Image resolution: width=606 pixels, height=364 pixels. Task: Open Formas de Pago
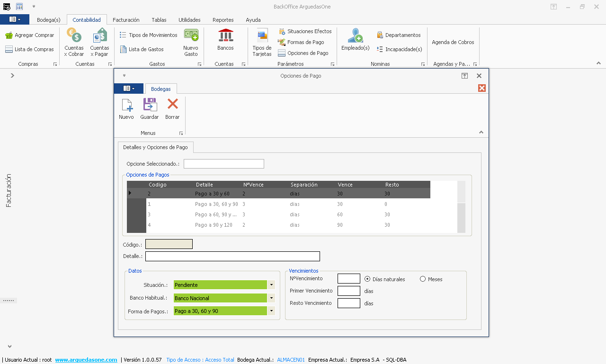(301, 42)
